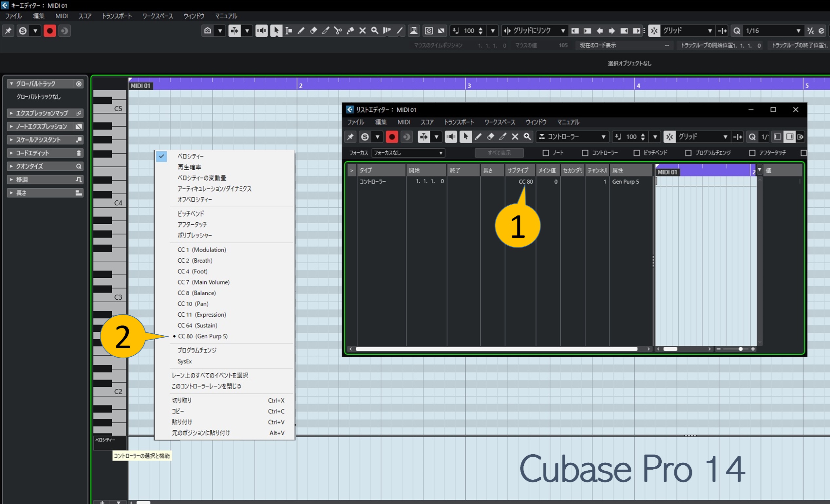
Task: Open the MIDI menu in Key Editor menu bar
Action: [62, 16]
